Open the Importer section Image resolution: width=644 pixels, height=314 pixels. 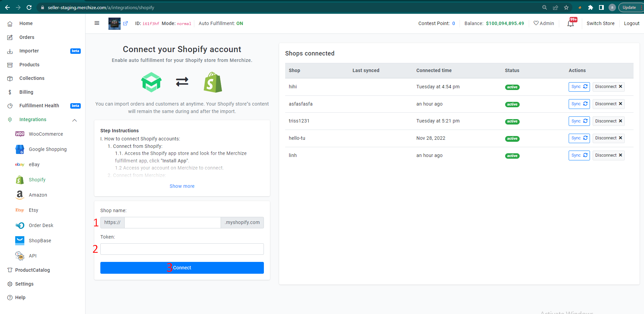click(29, 51)
